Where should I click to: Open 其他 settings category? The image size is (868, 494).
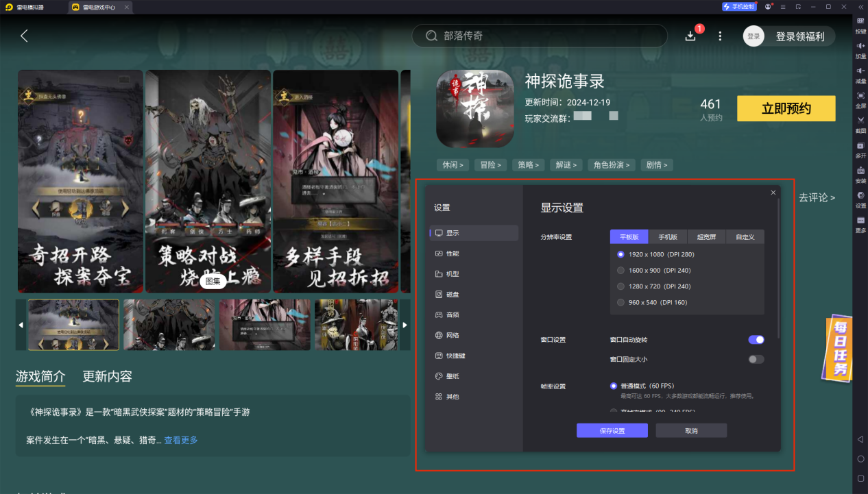[474, 397]
